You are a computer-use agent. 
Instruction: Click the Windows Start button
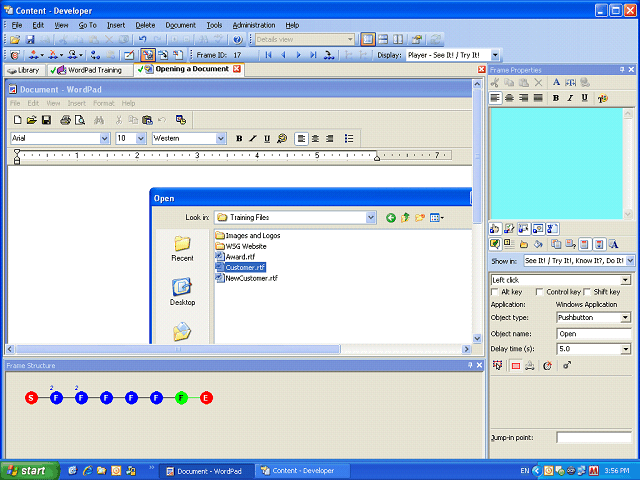tap(29, 471)
